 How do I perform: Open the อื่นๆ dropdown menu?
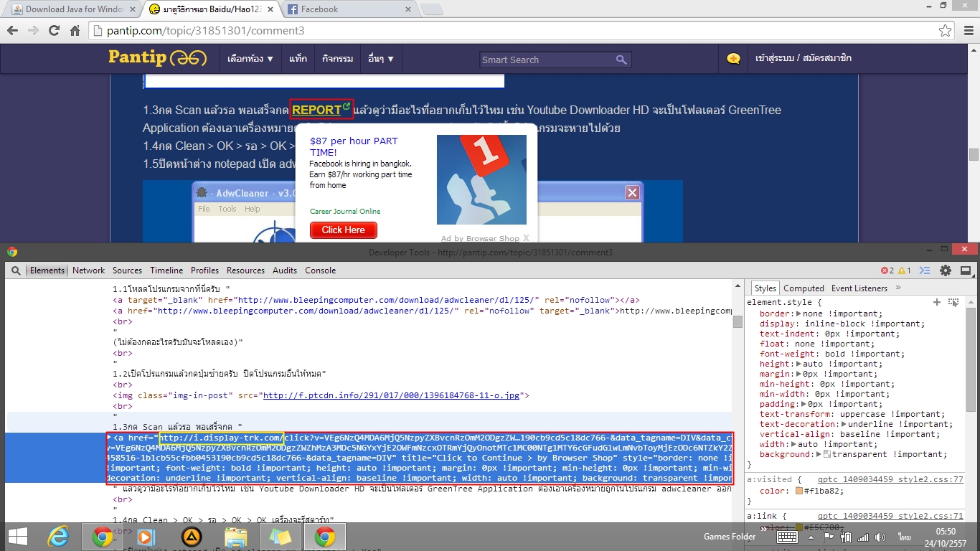pos(380,59)
